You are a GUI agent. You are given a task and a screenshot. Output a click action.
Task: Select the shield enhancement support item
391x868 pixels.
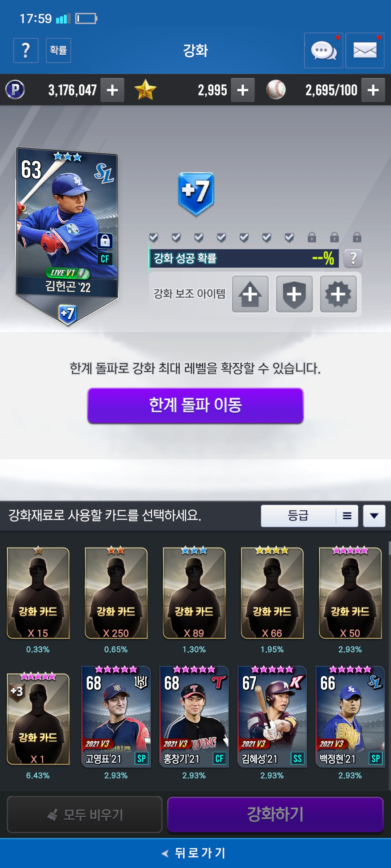294,294
